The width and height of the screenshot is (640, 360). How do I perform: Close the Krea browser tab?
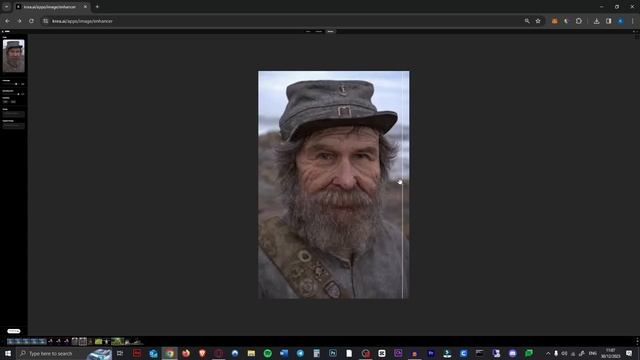click(85, 7)
